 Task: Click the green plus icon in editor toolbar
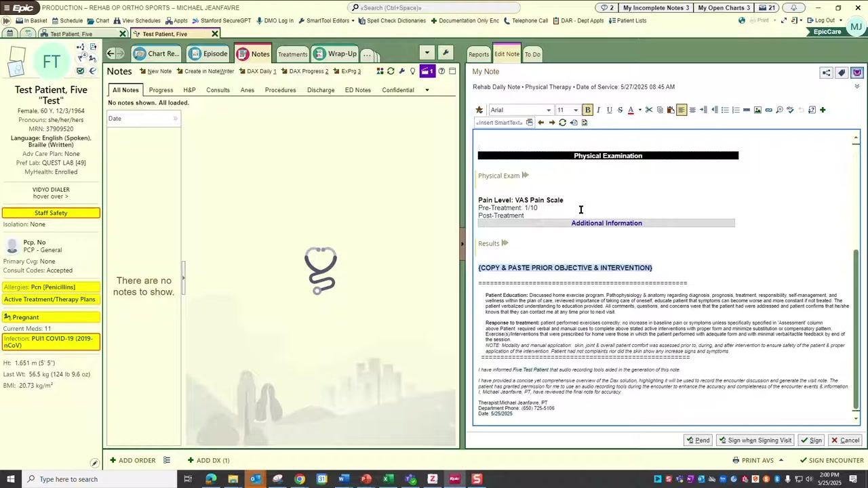click(823, 110)
